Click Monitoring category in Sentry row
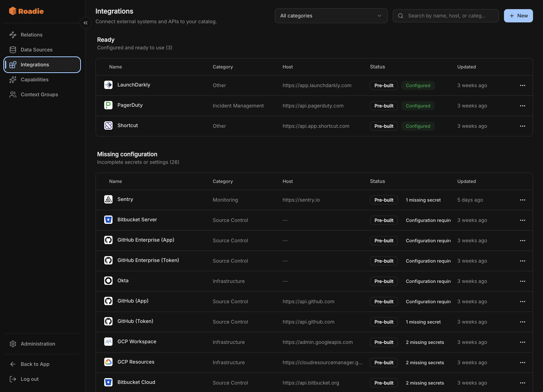The height and width of the screenshot is (392, 543). [x=225, y=200]
